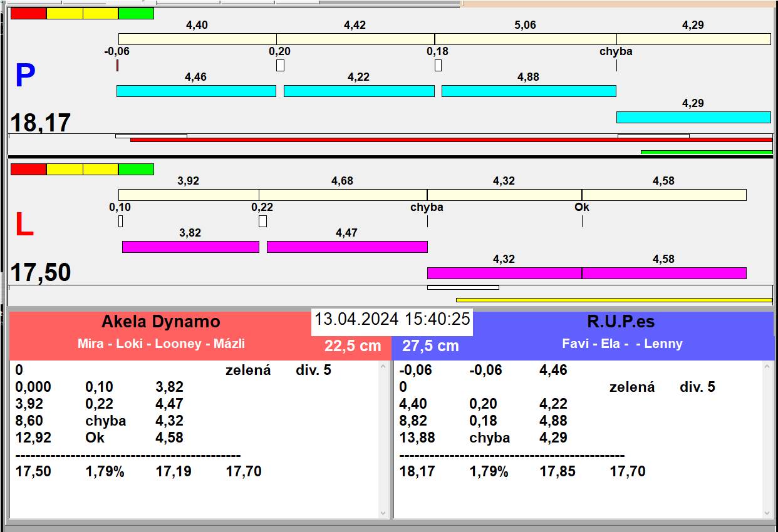Click the red L lane letter
This screenshot has width=778, height=532.
pyautogui.click(x=24, y=225)
